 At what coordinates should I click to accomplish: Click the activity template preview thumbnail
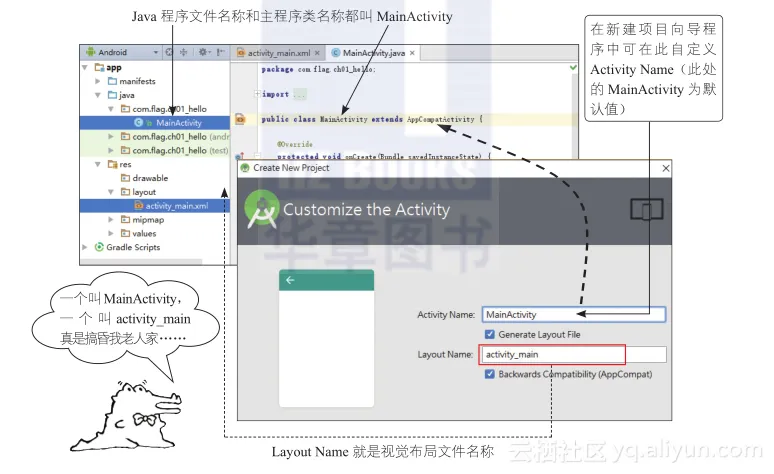(x=326, y=338)
